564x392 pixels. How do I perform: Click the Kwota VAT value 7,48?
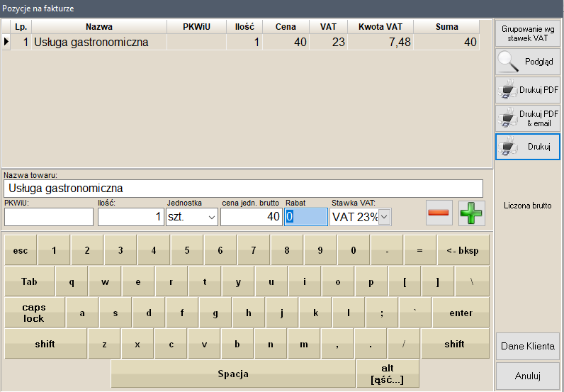click(x=380, y=42)
